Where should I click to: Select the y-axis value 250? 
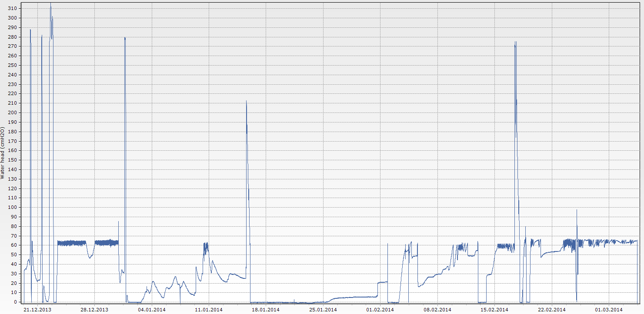click(13, 66)
